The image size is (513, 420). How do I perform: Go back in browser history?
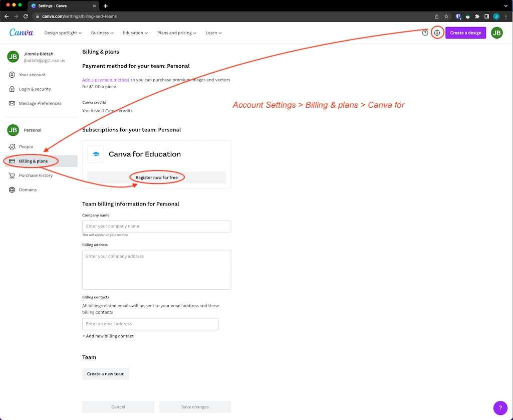[x=7, y=17]
